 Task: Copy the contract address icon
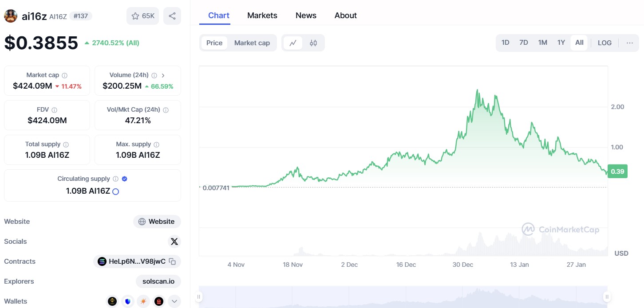point(173,261)
